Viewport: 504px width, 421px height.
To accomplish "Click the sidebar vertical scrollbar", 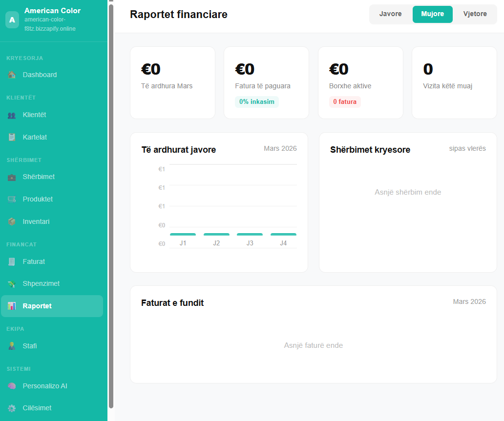I will pyautogui.click(x=111, y=205).
